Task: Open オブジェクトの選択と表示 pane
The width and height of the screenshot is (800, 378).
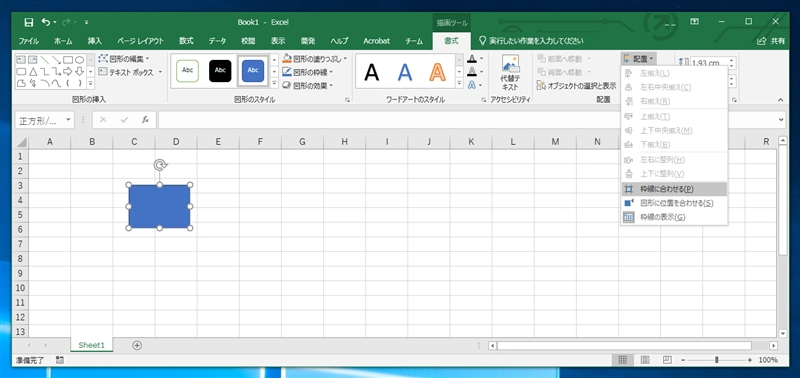Action: pos(576,86)
